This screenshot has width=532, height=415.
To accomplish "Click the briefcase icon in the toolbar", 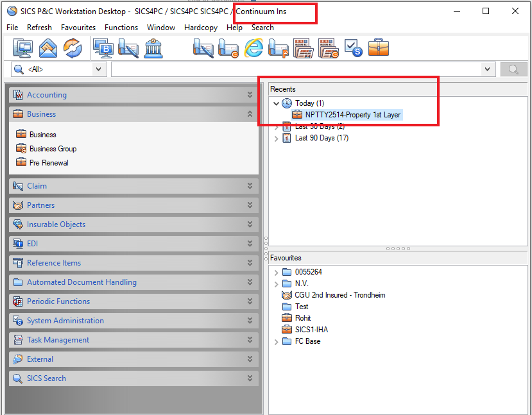I will point(378,48).
